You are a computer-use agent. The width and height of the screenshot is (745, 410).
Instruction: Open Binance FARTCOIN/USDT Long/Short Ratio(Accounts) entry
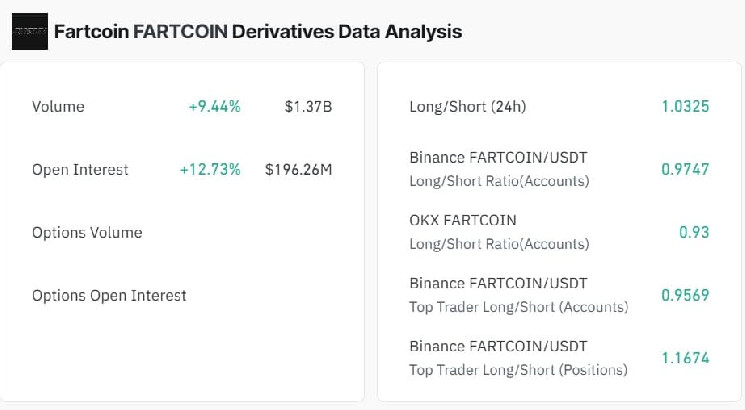coord(499,169)
